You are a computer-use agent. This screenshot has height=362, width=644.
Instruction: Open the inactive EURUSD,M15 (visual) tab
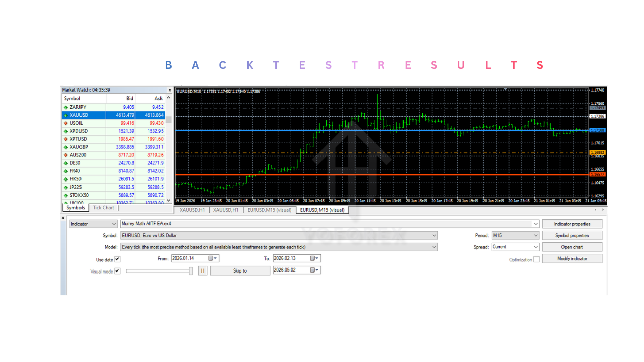[x=269, y=210]
